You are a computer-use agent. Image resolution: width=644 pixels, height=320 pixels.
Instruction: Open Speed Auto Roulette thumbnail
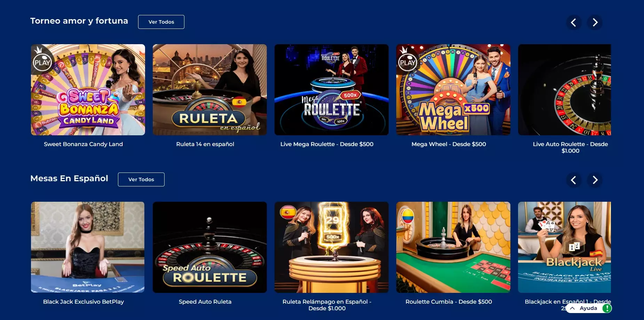pyautogui.click(x=210, y=247)
